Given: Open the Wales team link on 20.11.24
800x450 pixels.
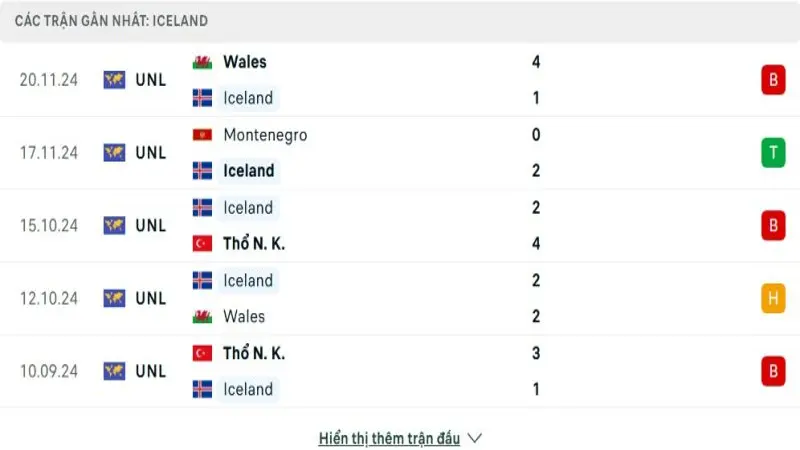Looking at the screenshot, I should 245,62.
